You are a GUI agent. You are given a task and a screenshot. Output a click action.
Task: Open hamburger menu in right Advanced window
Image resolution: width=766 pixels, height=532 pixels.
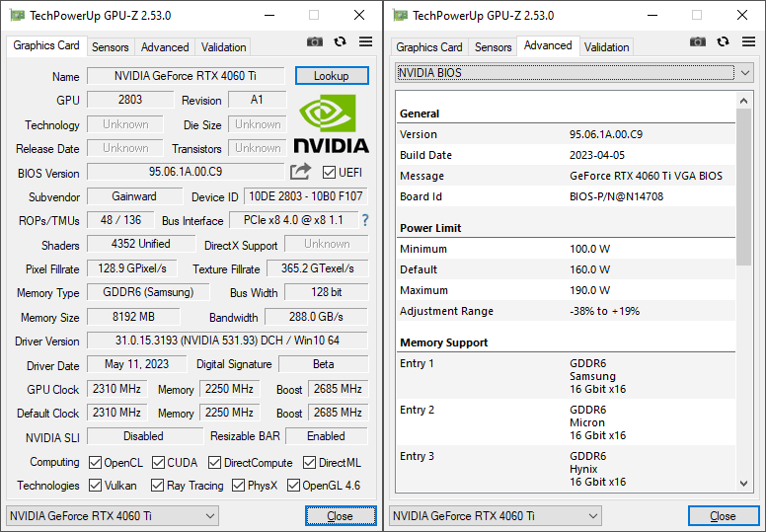pos(748,42)
